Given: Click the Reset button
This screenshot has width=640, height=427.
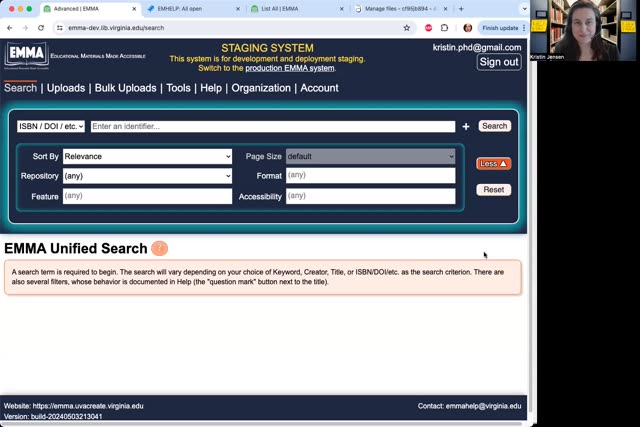Looking at the screenshot, I should point(493,190).
